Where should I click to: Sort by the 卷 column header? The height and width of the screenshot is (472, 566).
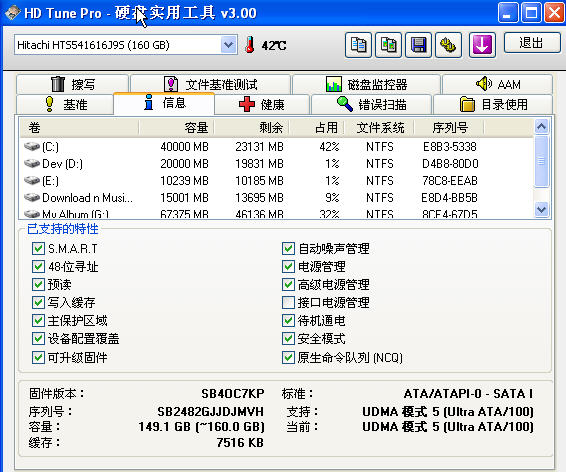[x=79, y=127]
